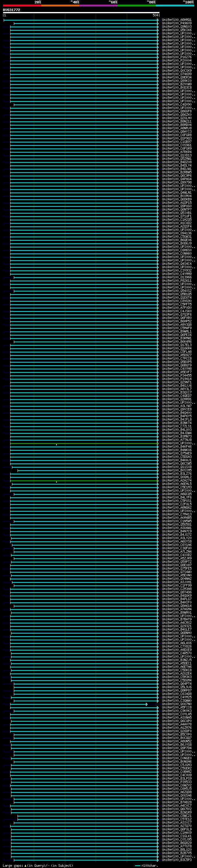Screen dimensions: 197x868
Task: Select the UniRef100_Q0QHL2 label
Action: coord(177,477)
